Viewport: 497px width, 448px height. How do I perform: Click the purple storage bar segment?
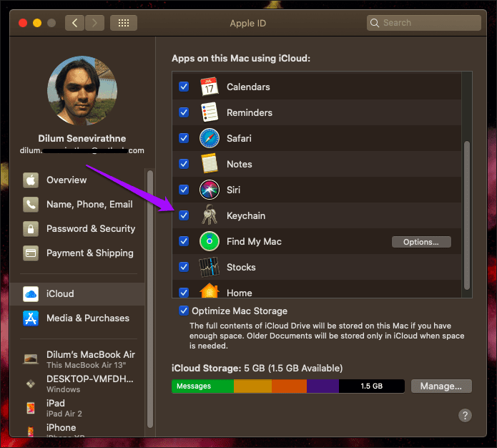(323, 386)
